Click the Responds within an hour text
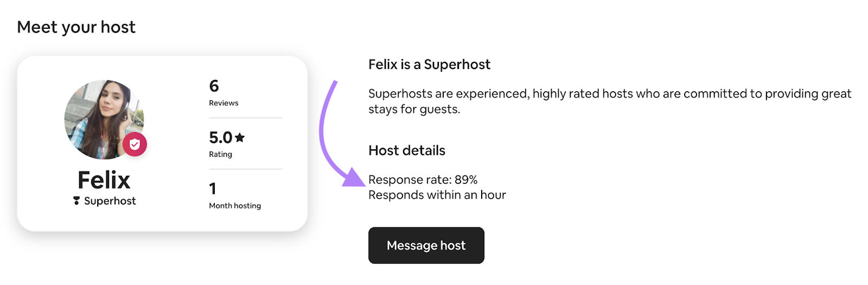Image resolution: width=868 pixels, height=285 pixels. [x=437, y=195]
